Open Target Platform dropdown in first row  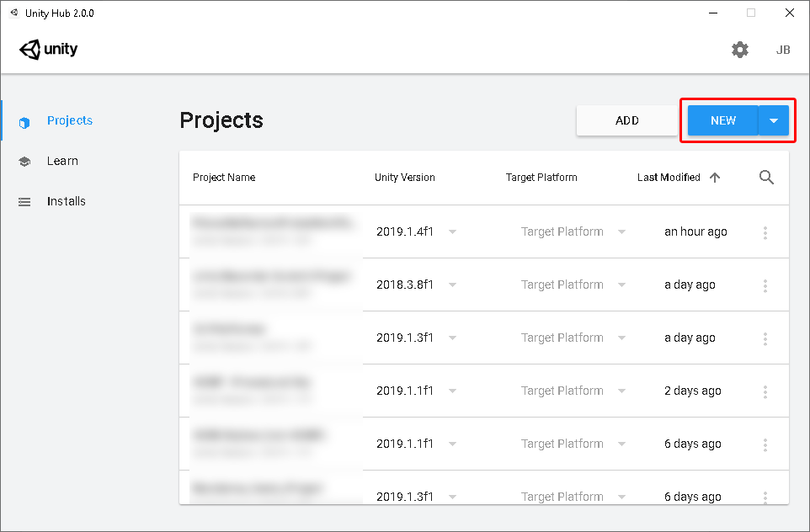[621, 232]
